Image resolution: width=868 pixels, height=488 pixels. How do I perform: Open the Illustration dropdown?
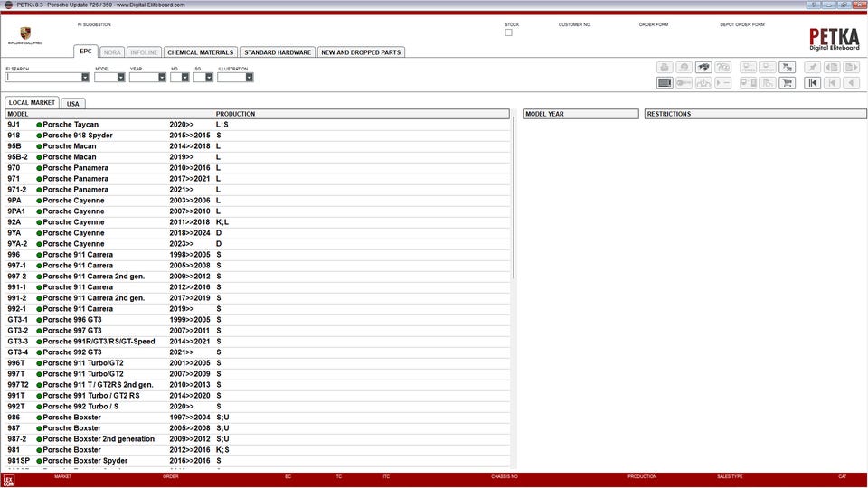(250, 78)
